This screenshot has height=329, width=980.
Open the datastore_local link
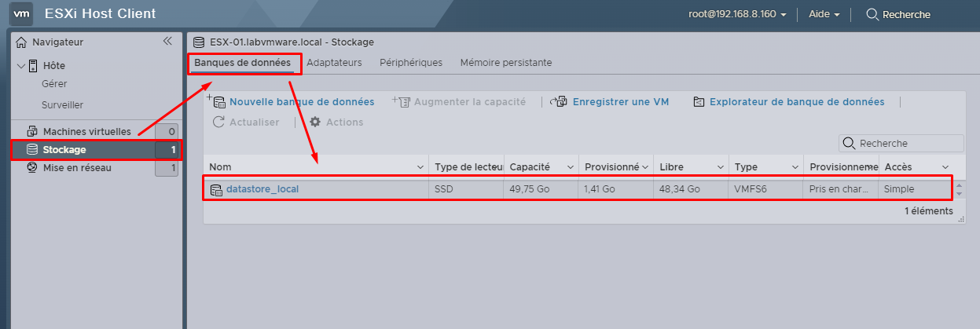tap(262, 189)
